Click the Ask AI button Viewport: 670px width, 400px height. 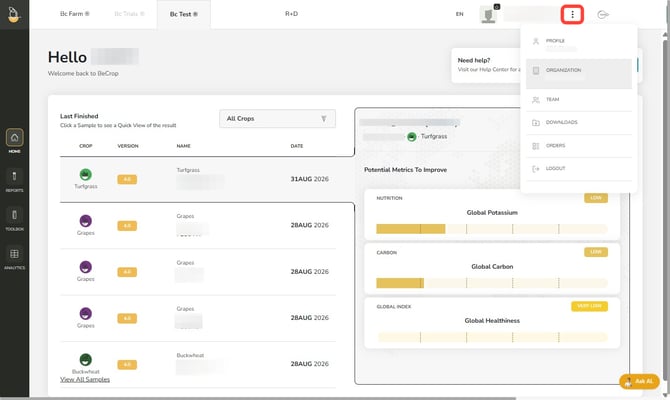[x=639, y=381]
